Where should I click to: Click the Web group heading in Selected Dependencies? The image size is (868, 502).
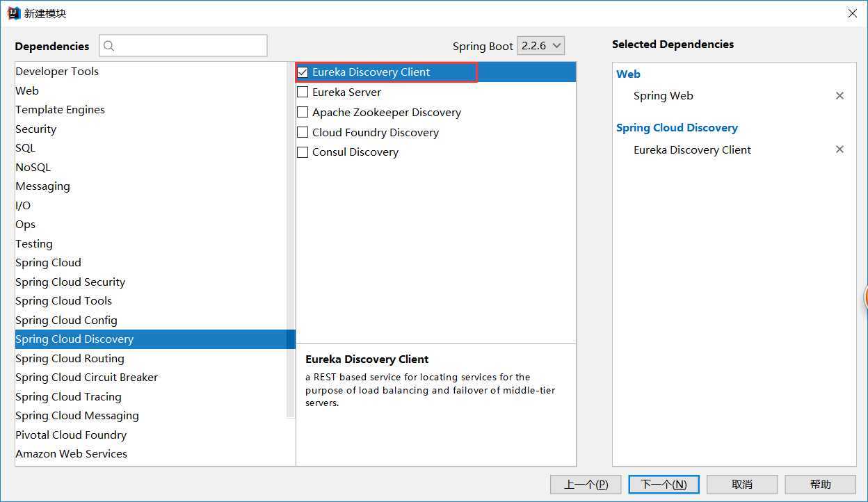pos(628,74)
